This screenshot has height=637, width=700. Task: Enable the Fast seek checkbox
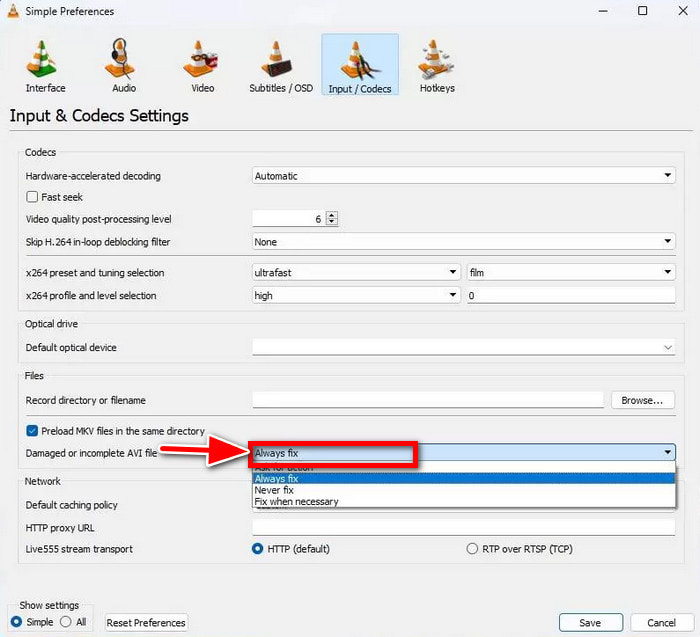tap(32, 197)
